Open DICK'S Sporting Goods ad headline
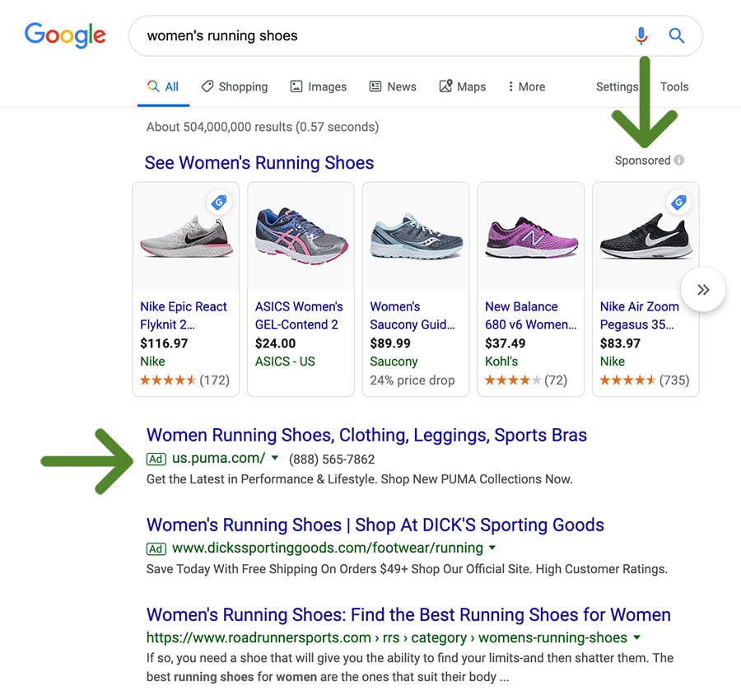741x700 pixels. [375, 525]
